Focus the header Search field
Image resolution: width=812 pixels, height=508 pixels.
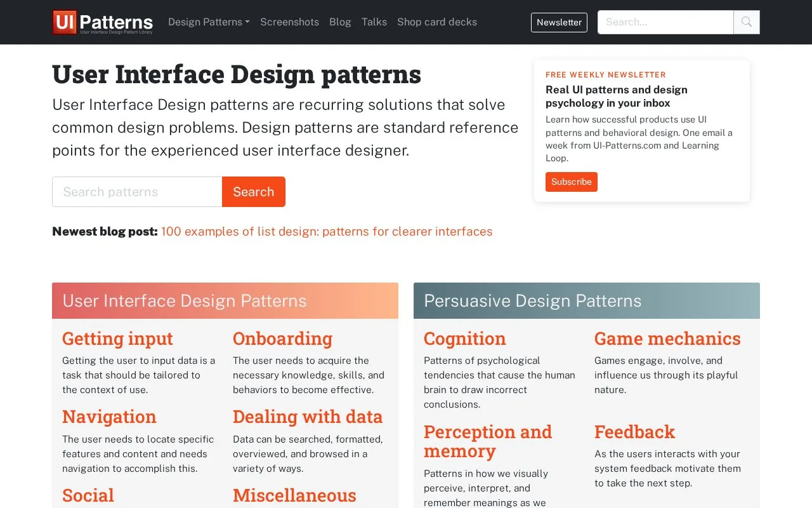(665, 22)
